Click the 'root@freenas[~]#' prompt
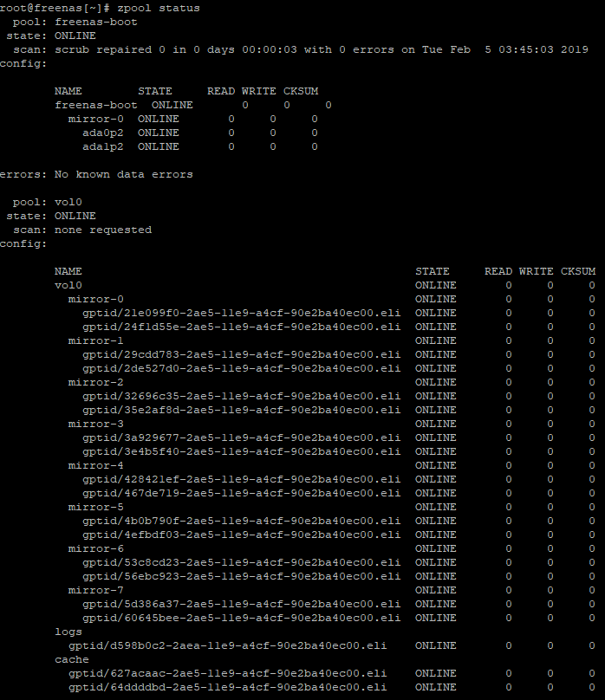Image resolution: width=605 pixels, height=700 pixels. (x=55, y=9)
